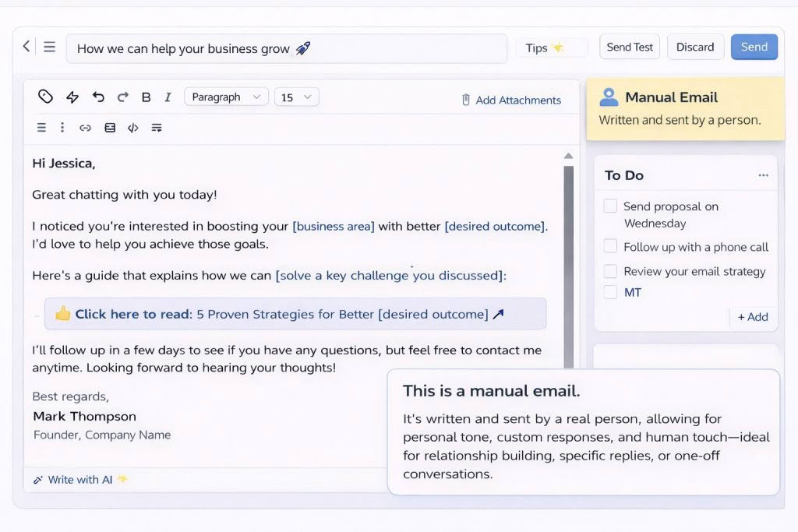
Task: Toggle bold formatting
Action: click(146, 97)
